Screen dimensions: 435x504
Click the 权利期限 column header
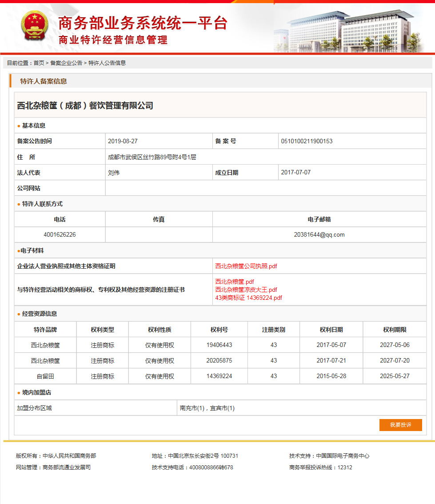click(x=395, y=330)
